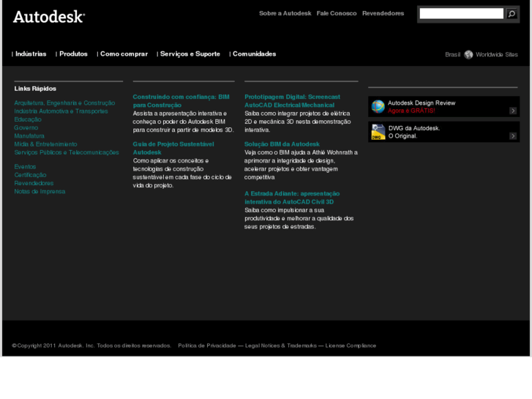The image size is (532, 399).
Task: Open Notas de Imprensa link
Action: point(40,192)
